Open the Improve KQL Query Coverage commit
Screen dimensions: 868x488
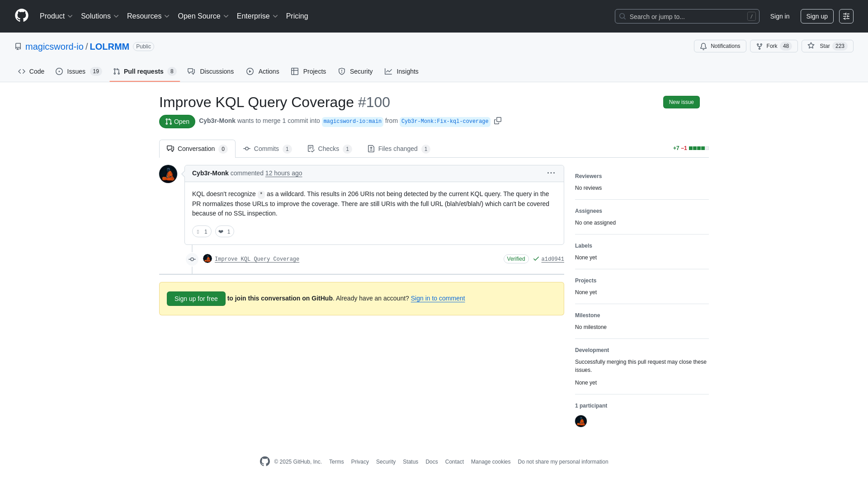coord(257,259)
